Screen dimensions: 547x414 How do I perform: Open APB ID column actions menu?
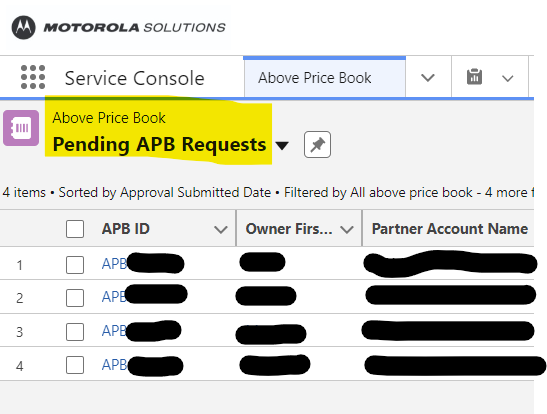[221, 229]
